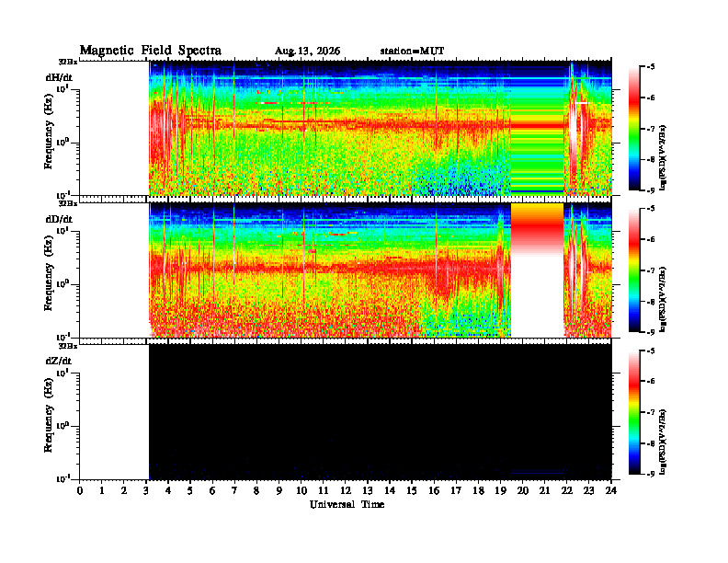The width and height of the screenshot is (728, 563).
Task: Select the 'dH/dt' panel label
Action: 59,77
